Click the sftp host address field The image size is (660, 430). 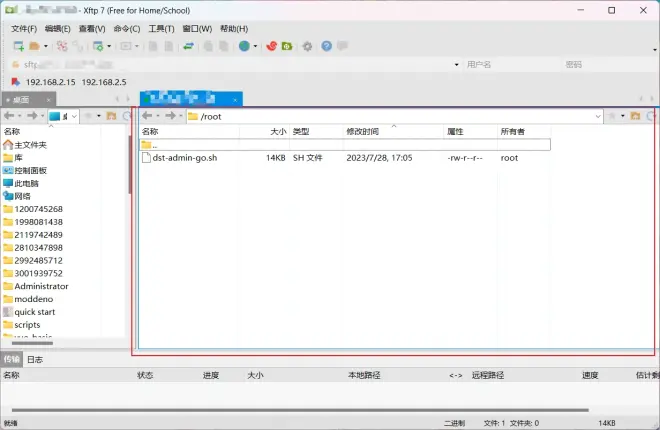pos(236,64)
